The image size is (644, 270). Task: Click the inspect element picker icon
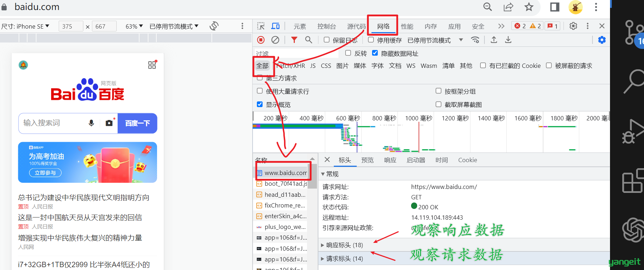coord(261,26)
